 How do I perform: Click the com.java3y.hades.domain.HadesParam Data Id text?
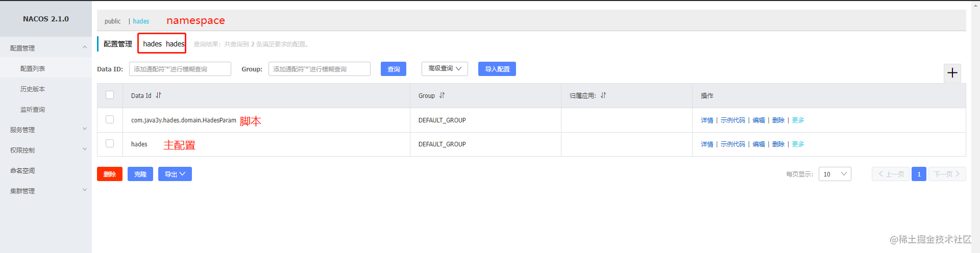pyautogui.click(x=184, y=120)
